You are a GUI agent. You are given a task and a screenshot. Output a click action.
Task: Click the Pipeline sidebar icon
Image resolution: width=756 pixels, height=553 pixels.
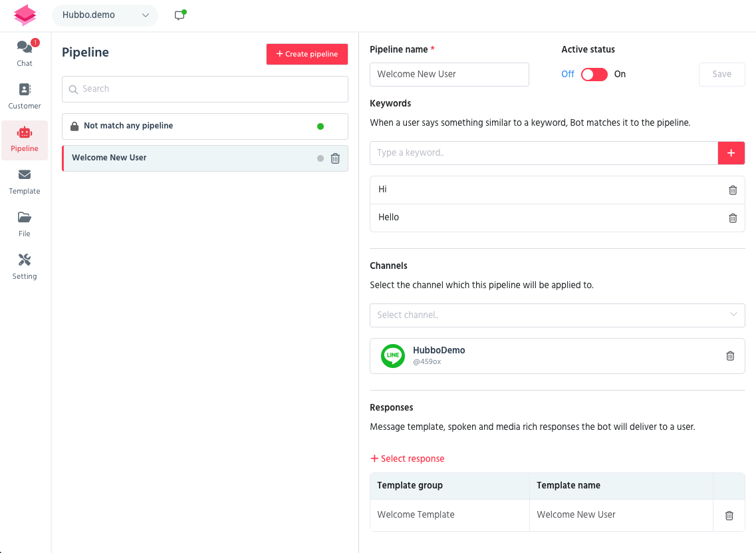25,140
